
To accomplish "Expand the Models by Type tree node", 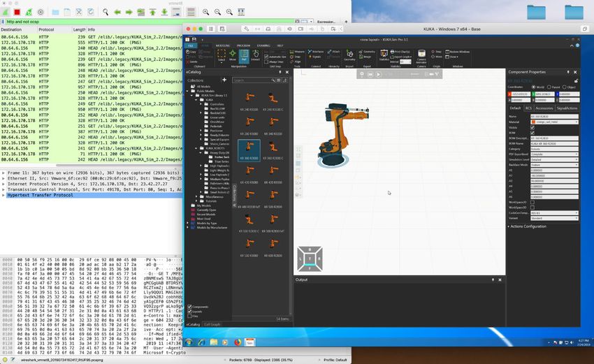I will (x=188, y=223).
